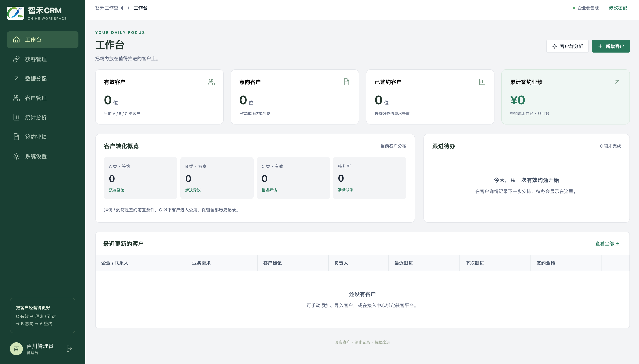Click the 新增客户 button
Viewport: 639px width, 364px height.
point(611,46)
